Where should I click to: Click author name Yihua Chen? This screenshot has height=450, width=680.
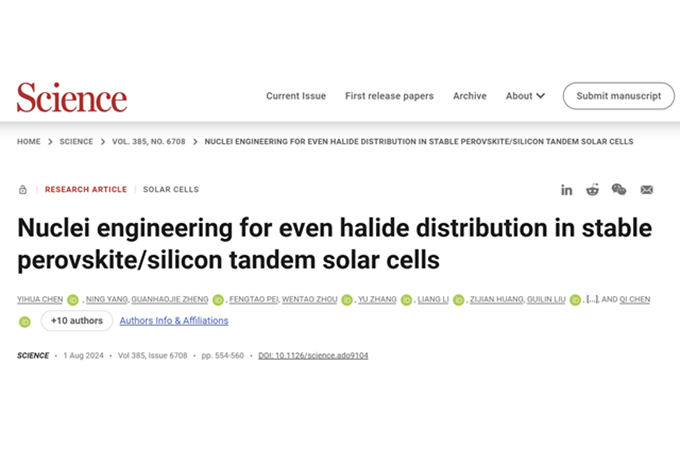coord(40,299)
